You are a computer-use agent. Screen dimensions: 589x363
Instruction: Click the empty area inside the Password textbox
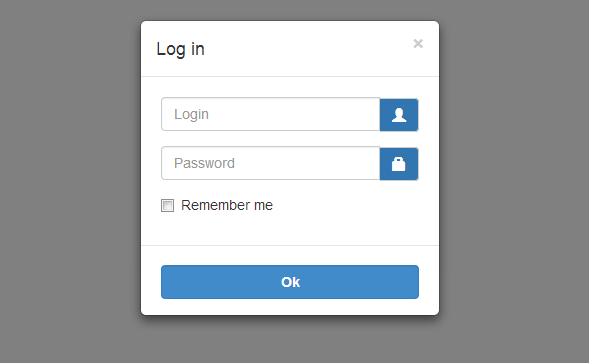tap(308, 163)
